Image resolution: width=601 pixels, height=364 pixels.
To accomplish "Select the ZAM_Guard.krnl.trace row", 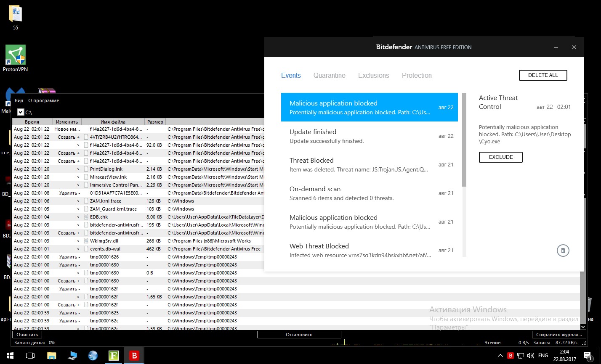I will tap(139, 209).
